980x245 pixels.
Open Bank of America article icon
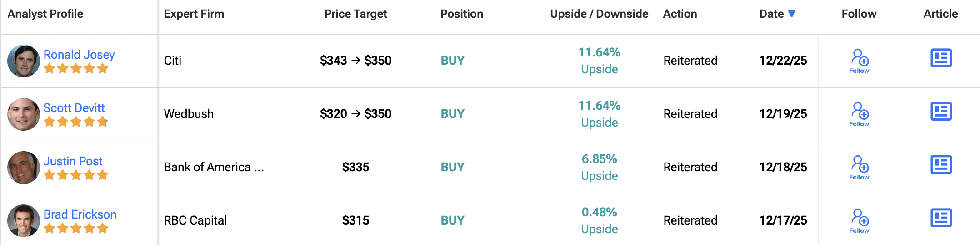(x=941, y=165)
